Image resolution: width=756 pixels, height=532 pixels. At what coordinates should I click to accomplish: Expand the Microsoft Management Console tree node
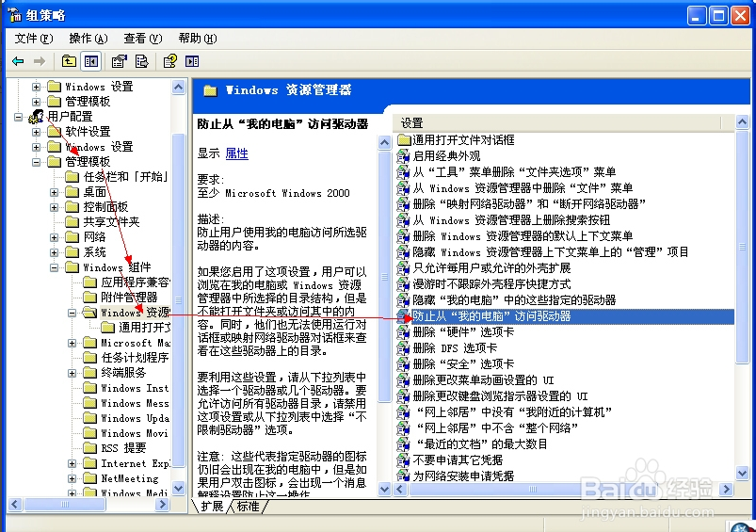click(x=72, y=343)
